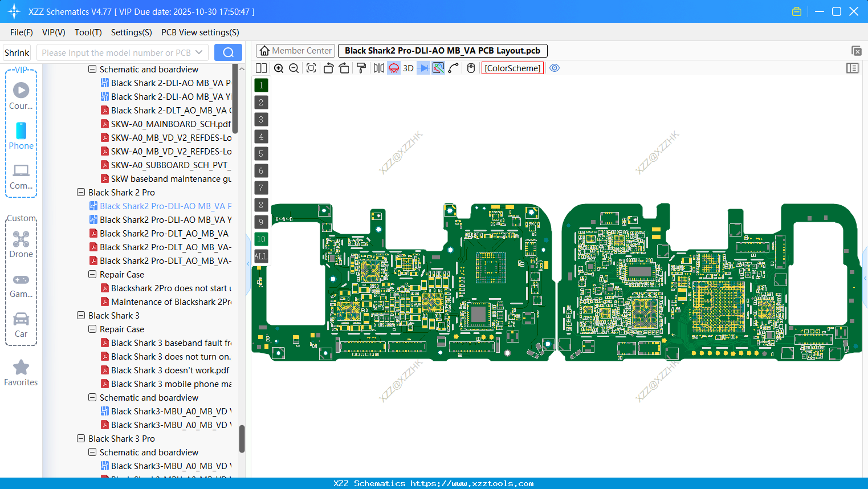Click the Member Center button
Viewport: 868px width, 489px height.
coord(295,50)
